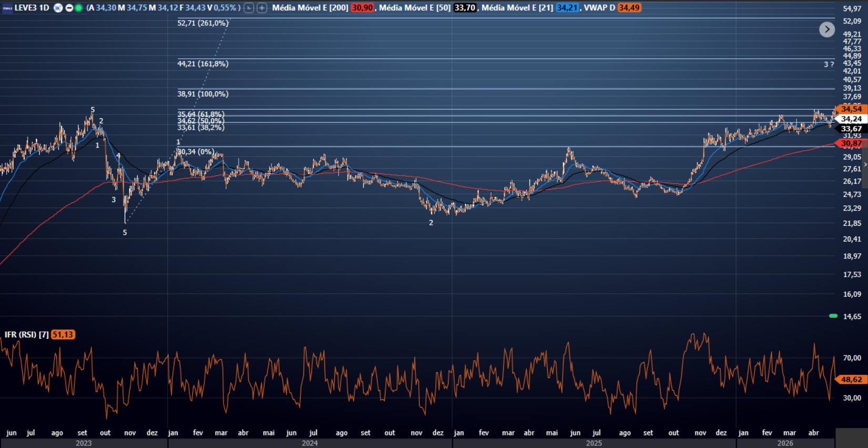This screenshot has width=868, height=448.
Task: Click the '3 ?' wave annotation label
Action: (829, 64)
